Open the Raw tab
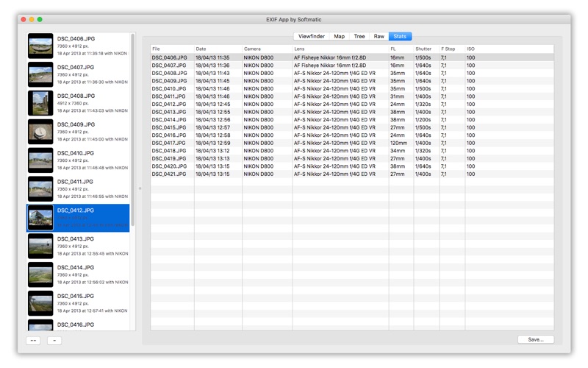 (x=379, y=36)
